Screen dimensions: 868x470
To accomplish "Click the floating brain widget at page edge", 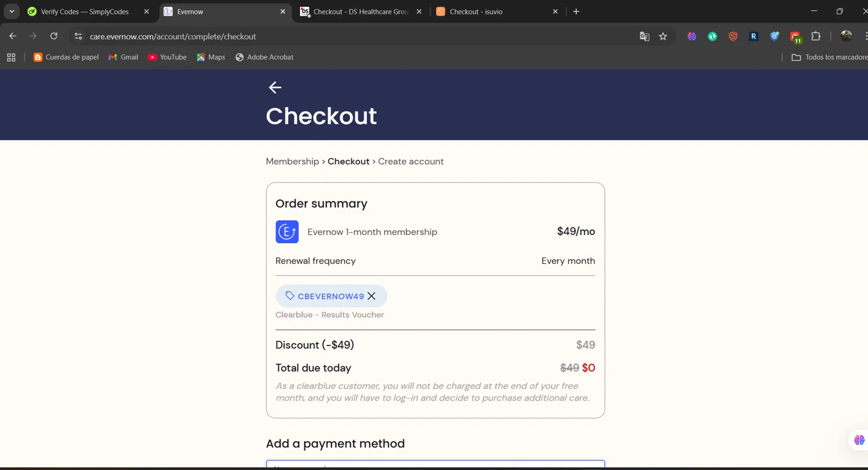I will (x=859, y=440).
